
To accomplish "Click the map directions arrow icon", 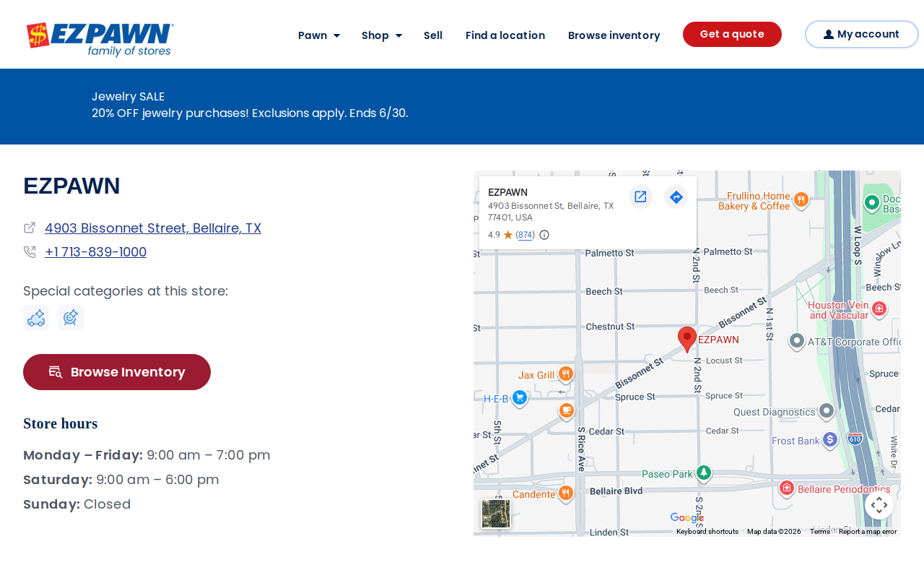I will click(x=676, y=197).
